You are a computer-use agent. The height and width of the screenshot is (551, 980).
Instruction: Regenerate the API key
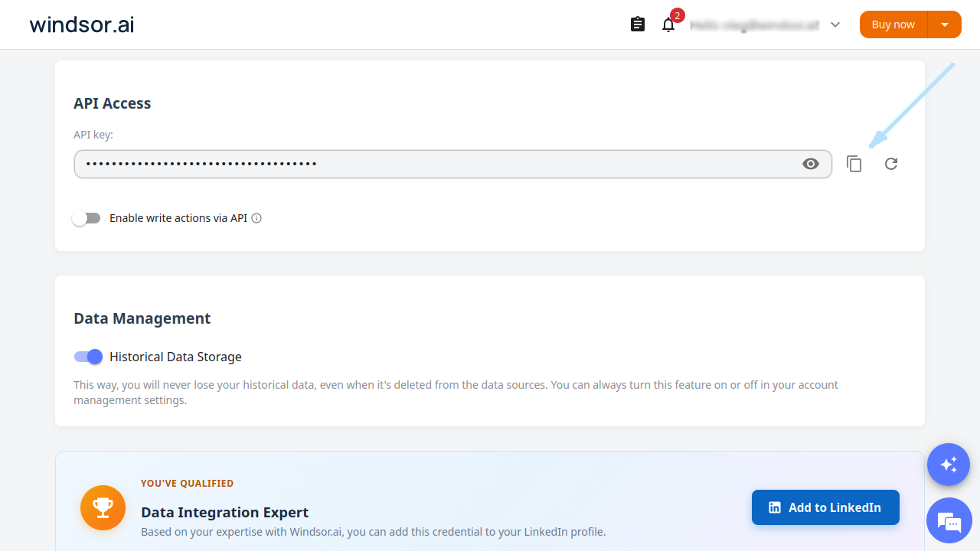tap(891, 164)
